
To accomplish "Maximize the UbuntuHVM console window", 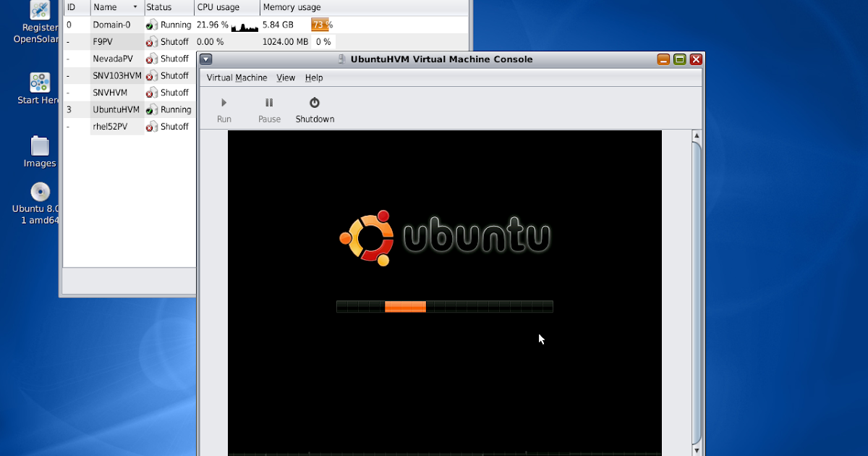I will 679,59.
